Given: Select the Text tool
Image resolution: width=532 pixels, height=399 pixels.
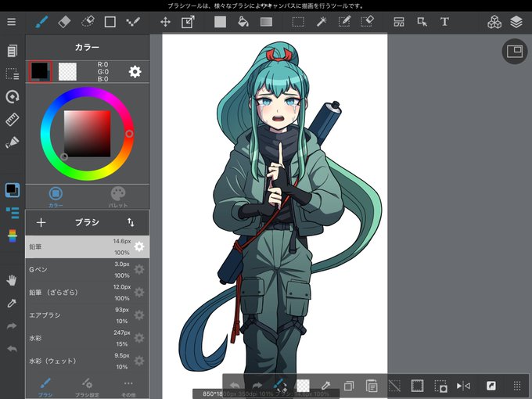Looking at the screenshot, I should pos(444,22).
